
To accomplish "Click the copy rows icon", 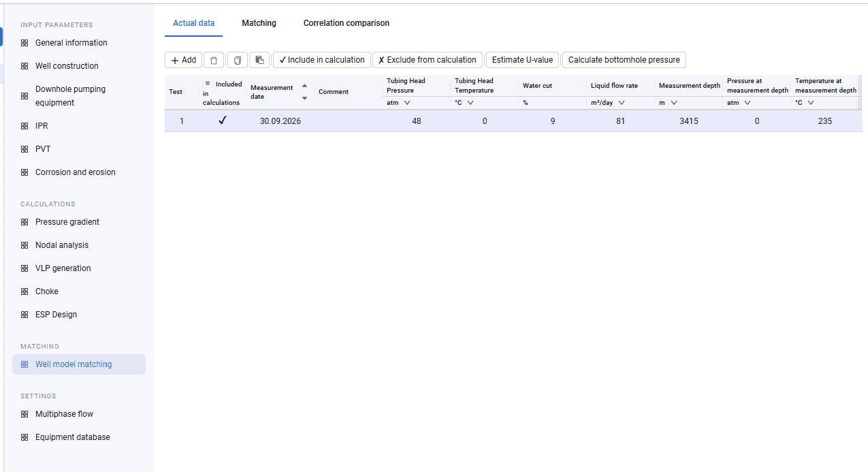I will coord(237,60).
